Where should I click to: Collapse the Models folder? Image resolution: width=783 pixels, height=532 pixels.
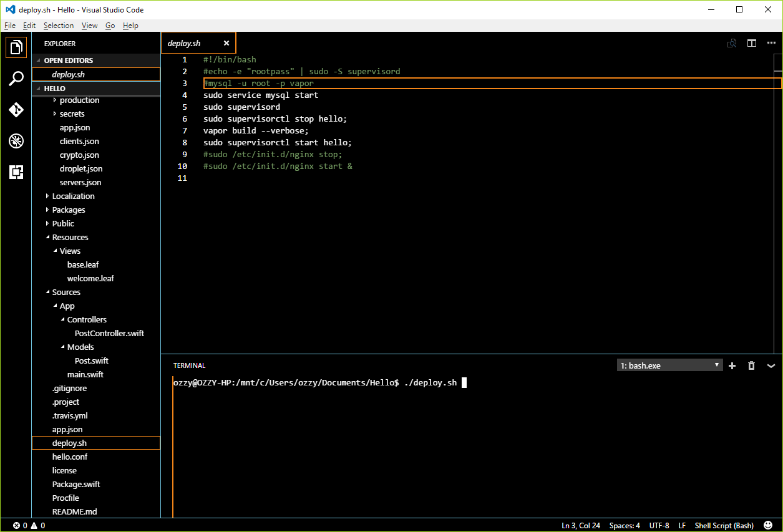tap(62, 347)
